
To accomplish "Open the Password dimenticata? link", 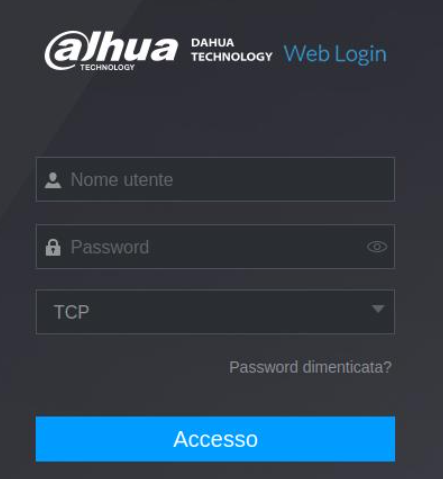I will (x=310, y=367).
